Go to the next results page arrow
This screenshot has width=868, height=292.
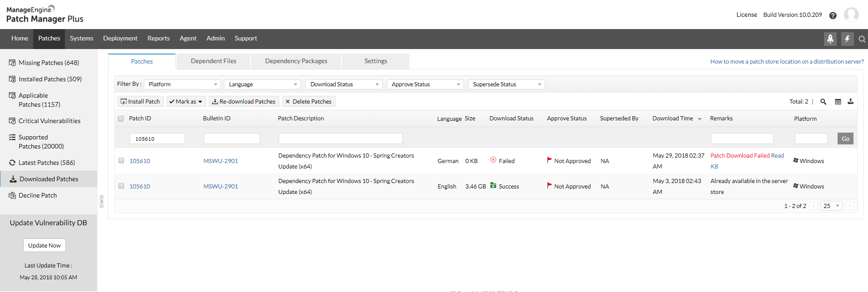click(x=850, y=206)
